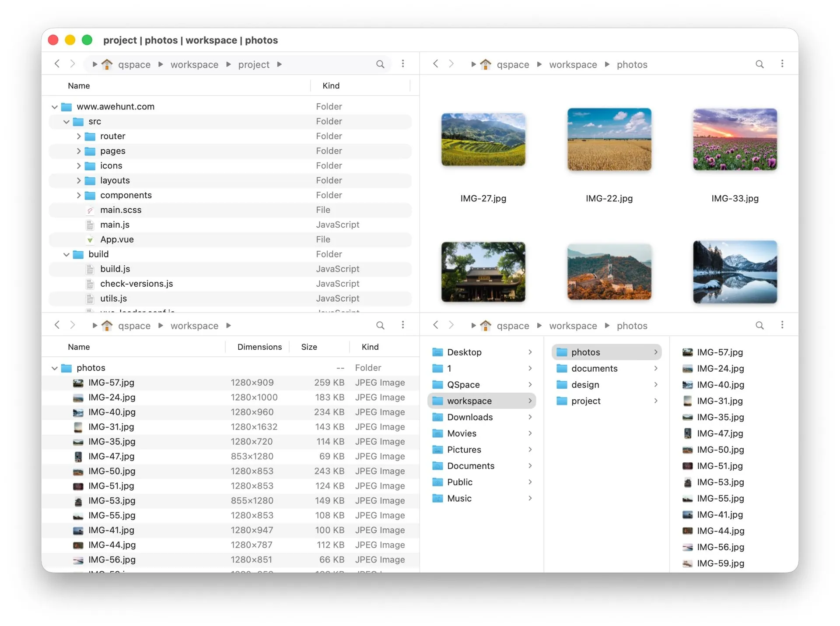Expand the components folder
This screenshot has height=626, width=840.
coord(79,195)
